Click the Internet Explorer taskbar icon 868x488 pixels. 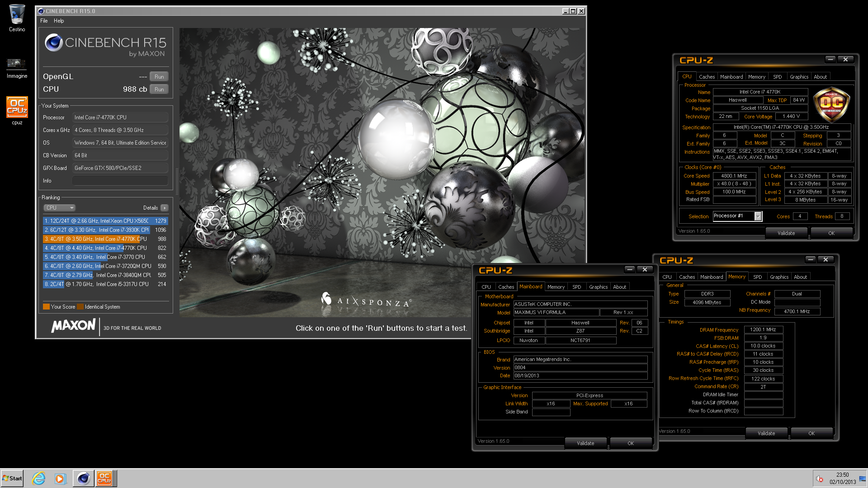(x=39, y=479)
